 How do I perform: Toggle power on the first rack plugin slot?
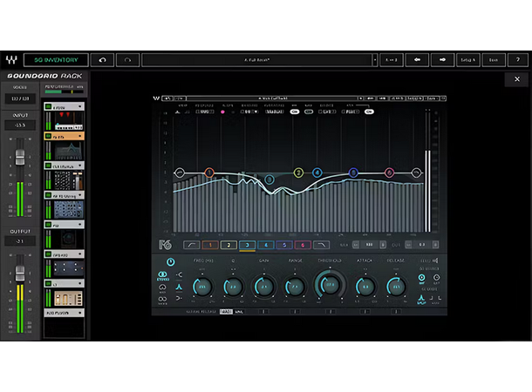tap(49, 106)
